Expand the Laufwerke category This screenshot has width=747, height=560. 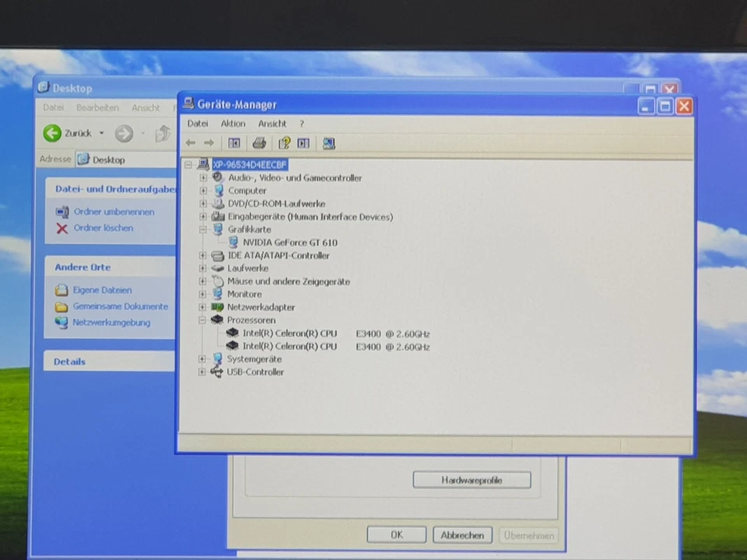tap(202, 268)
